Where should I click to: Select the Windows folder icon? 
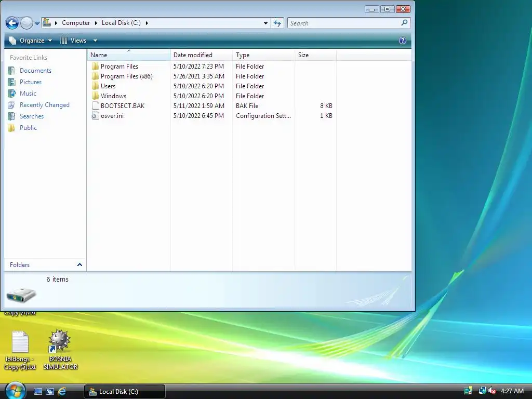click(96, 96)
